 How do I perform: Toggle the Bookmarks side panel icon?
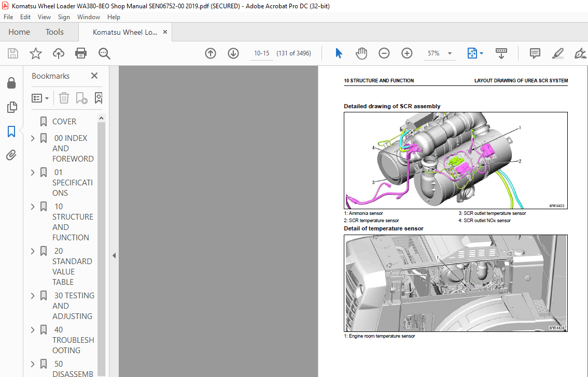click(11, 132)
